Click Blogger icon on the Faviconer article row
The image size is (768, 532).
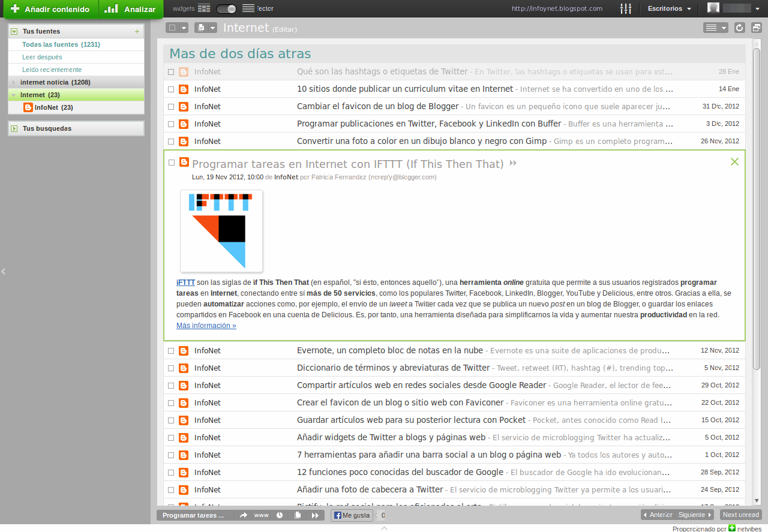(x=184, y=403)
